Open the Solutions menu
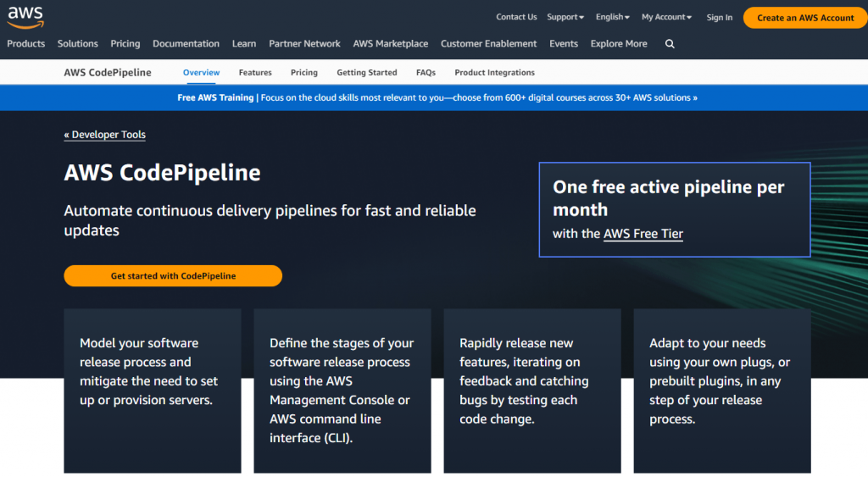This screenshot has height=477, width=868. pyautogui.click(x=77, y=44)
